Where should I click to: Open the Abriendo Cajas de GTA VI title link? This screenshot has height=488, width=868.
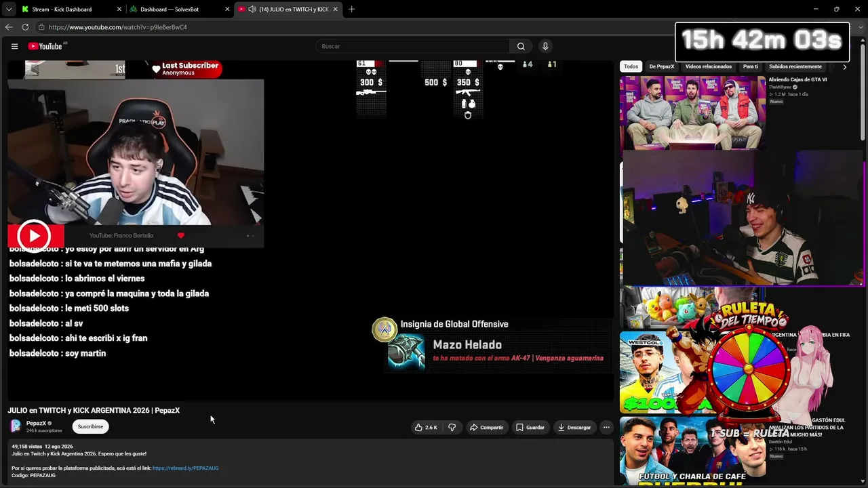[x=797, y=79]
